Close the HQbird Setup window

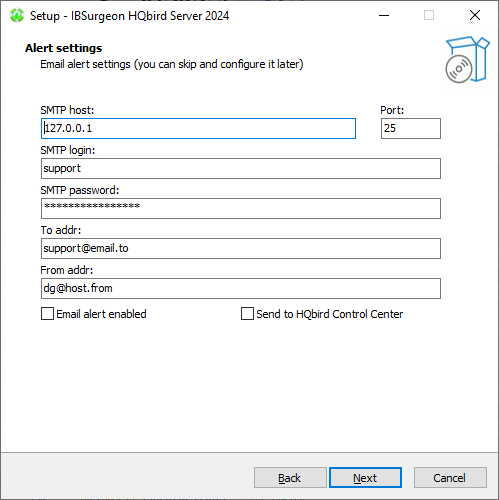(475, 15)
